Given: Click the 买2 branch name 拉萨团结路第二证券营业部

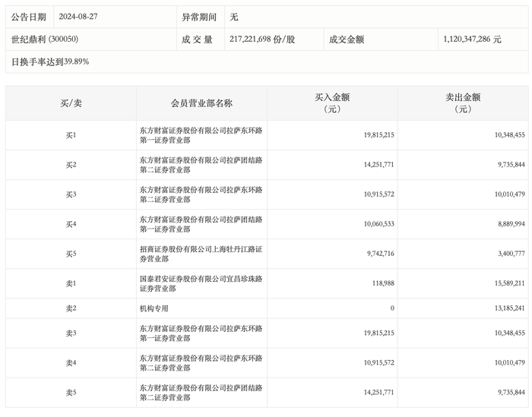Looking at the screenshot, I should click(x=201, y=165).
